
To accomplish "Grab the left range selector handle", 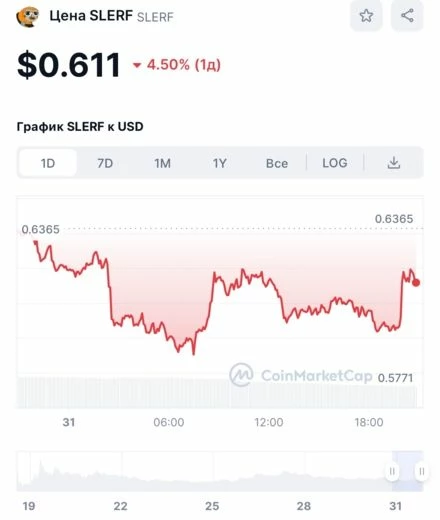I will coord(392,471).
